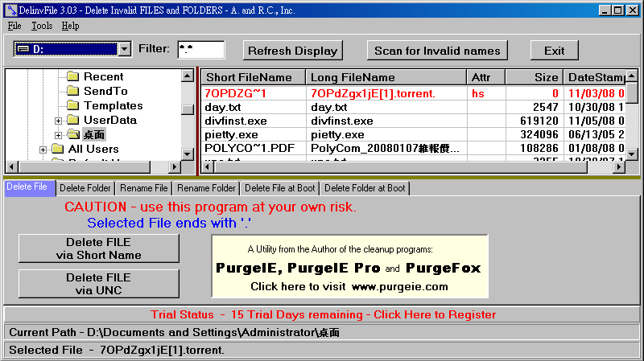Open the Tools menu
644x361 pixels.
click(x=42, y=26)
